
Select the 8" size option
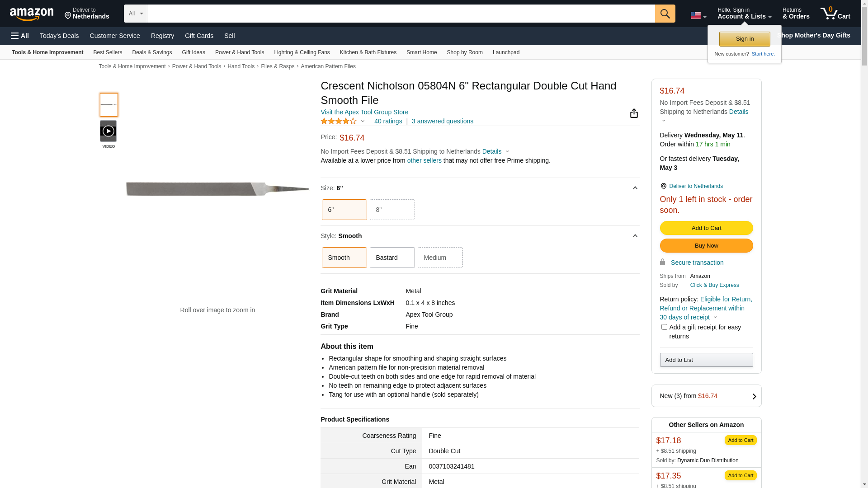pyautogui.click(x=392, y=210)
